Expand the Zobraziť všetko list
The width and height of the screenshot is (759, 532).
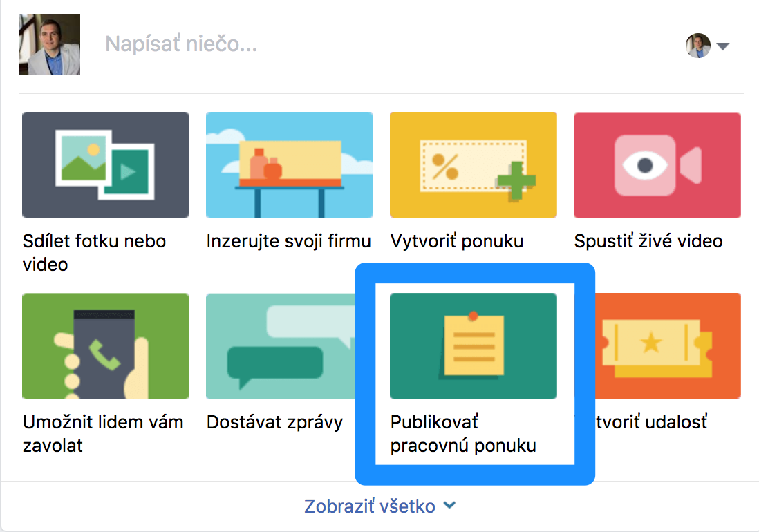[380, 506]
